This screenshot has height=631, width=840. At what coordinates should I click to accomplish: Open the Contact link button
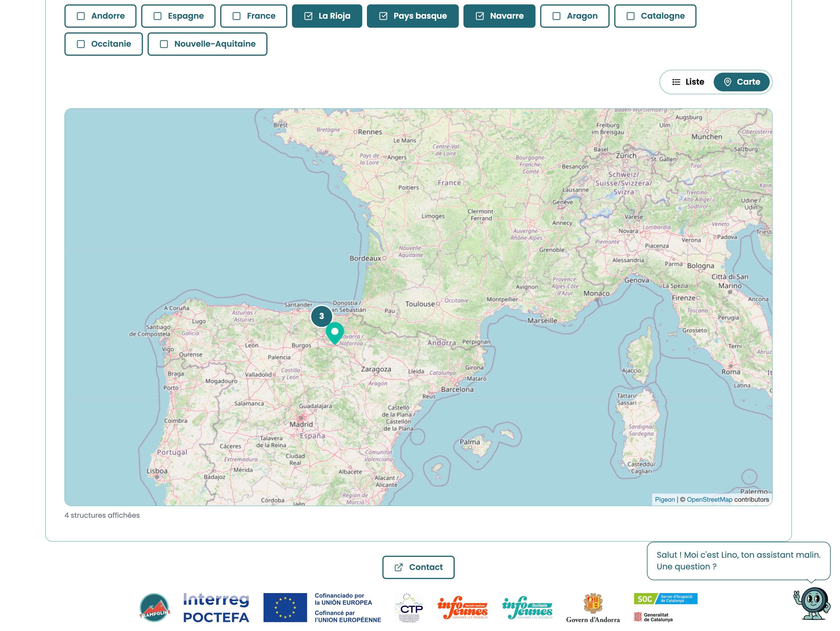pos(418,567)
